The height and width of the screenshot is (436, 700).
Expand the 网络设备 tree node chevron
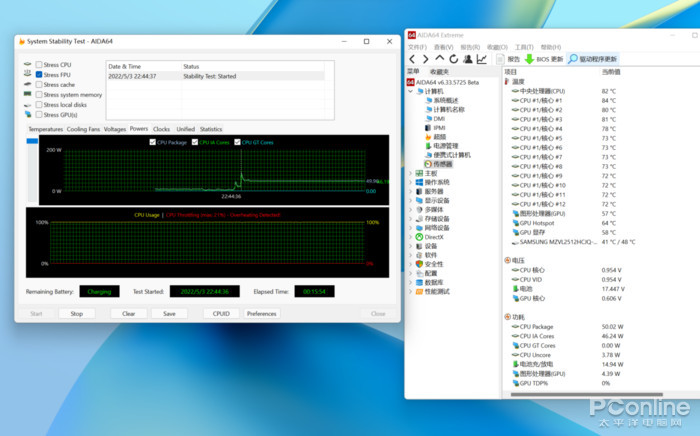[x=410, y=228]
